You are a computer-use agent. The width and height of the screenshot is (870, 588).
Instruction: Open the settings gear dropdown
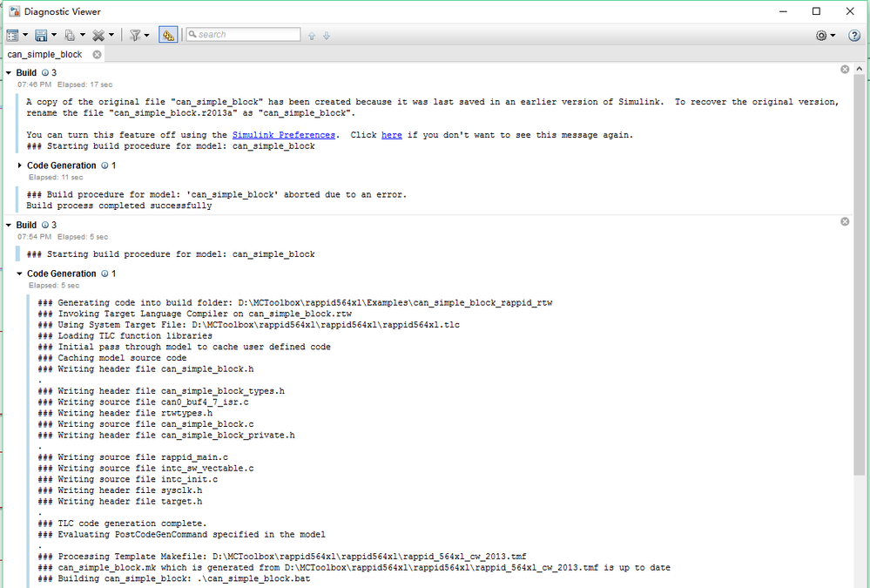(x=826, y=36)
